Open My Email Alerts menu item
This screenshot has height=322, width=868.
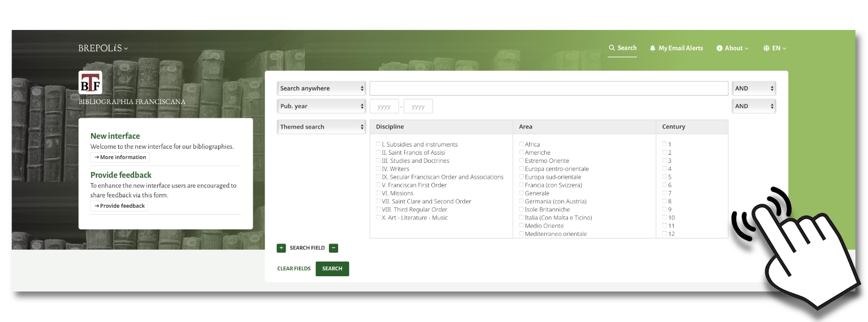[681, 48]
